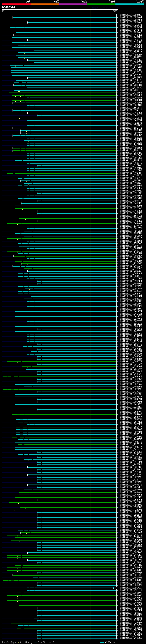Select hit UniRef100_B7FHZ5
Screen dimensions: 146x644
[131, 364]
